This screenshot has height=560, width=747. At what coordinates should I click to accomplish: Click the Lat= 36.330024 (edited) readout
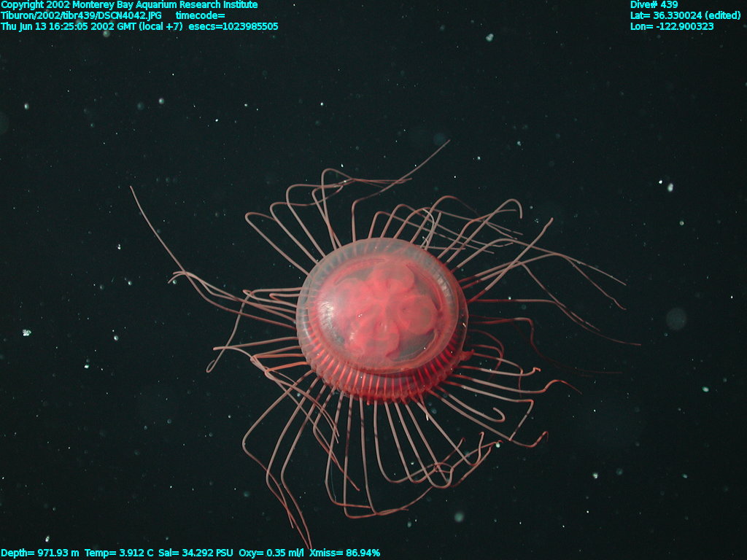(685, 15)
